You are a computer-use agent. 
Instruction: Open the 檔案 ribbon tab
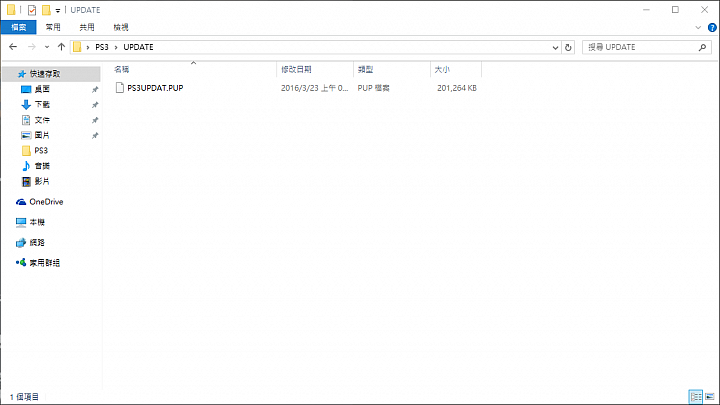point(18,27)
